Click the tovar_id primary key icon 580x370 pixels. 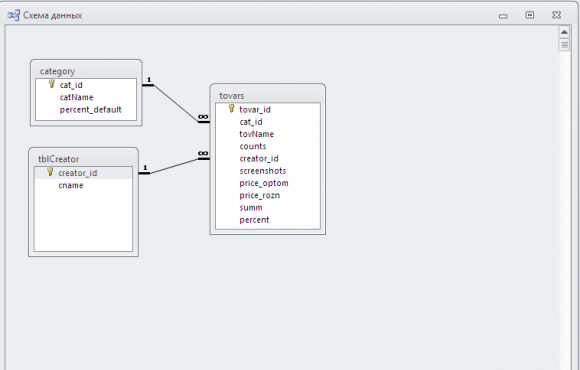click(232, 108)
